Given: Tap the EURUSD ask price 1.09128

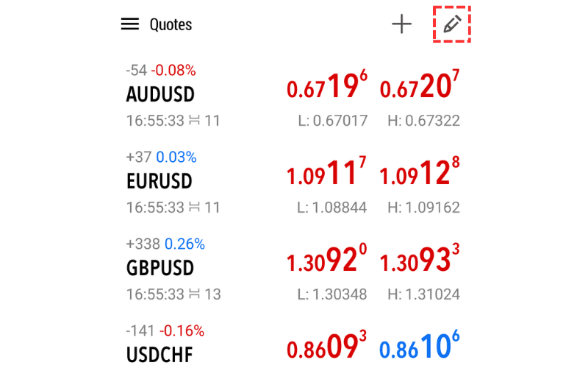Looking at the screenshot, I should [x=420, y=174].
